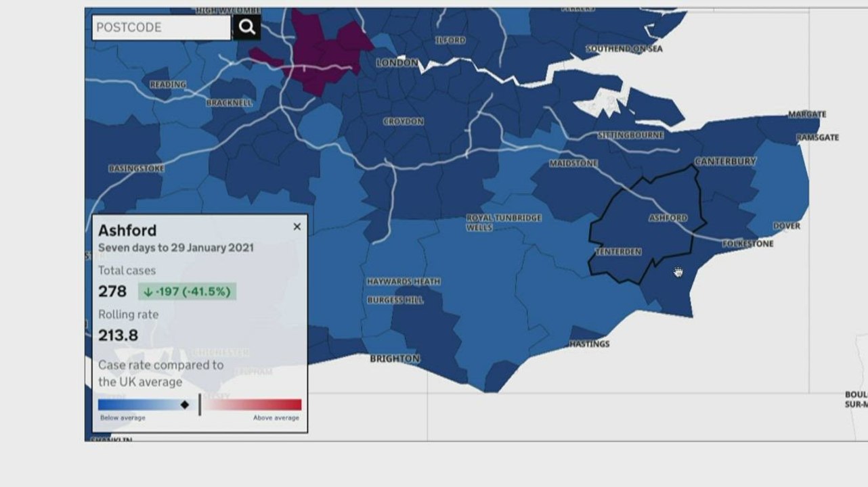
Task: Click the Bracknell map label
Action: tap(229, 103)
